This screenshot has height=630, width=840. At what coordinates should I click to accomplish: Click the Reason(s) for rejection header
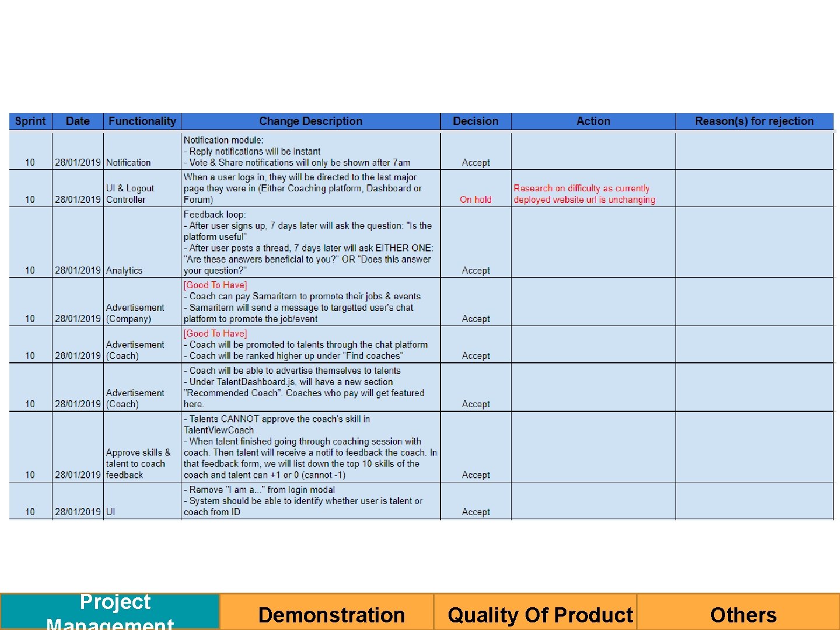[x=754, y=121]
